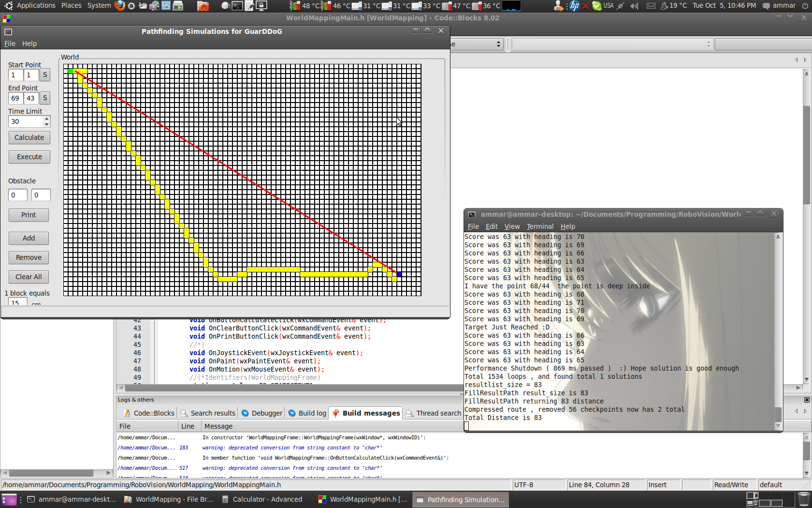Image resolution: width=812 pixels, height=508 pixels.
Task: Open the Pathfinding window menu icon
Action: point(8,32)
